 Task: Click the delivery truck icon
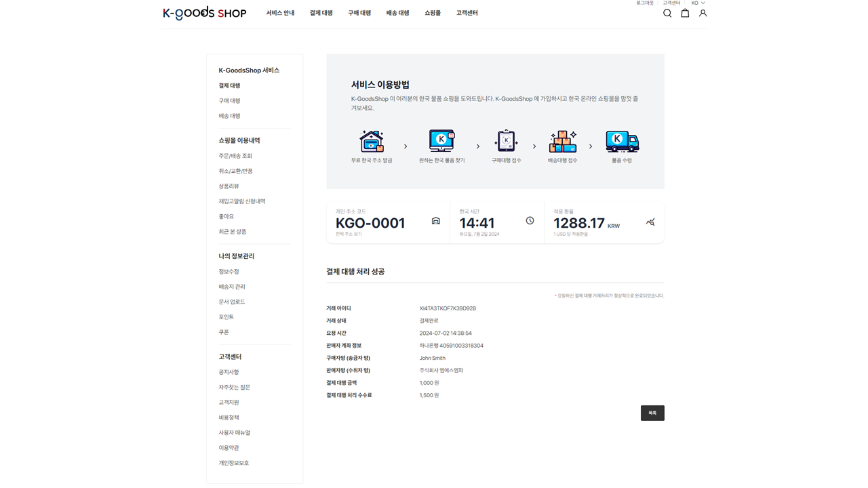(x=622, y=141)
